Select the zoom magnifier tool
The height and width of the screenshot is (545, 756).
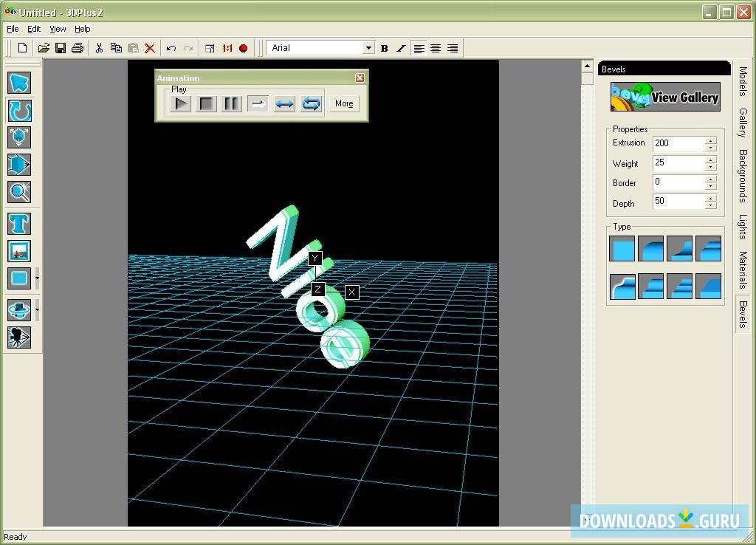pos(19,192)
